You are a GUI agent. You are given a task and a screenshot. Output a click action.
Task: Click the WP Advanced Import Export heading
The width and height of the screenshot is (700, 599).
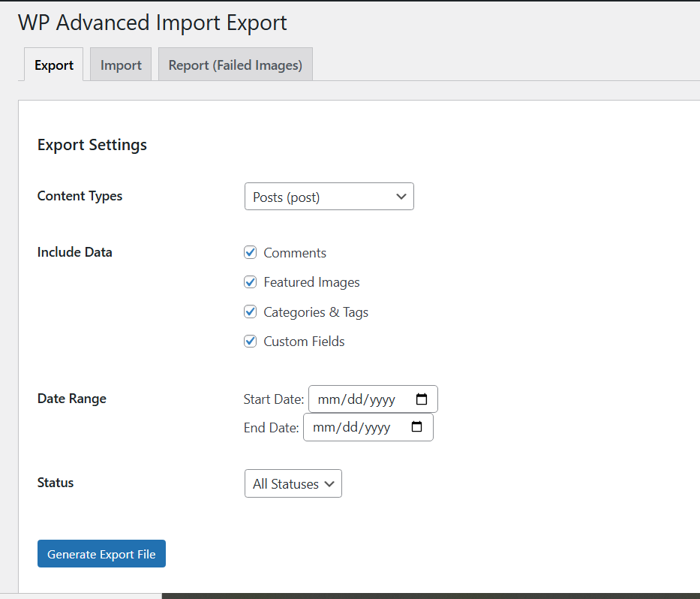(152, 23)
